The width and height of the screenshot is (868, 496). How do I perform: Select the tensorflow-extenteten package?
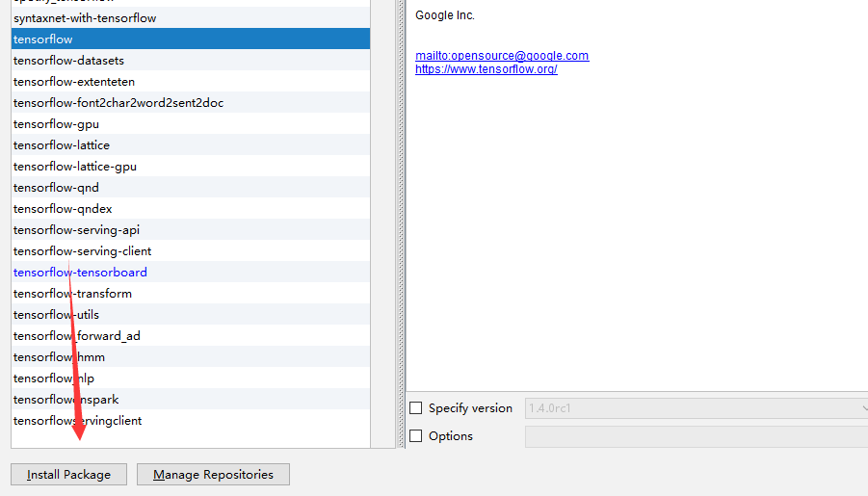click(x=191, y=81)
